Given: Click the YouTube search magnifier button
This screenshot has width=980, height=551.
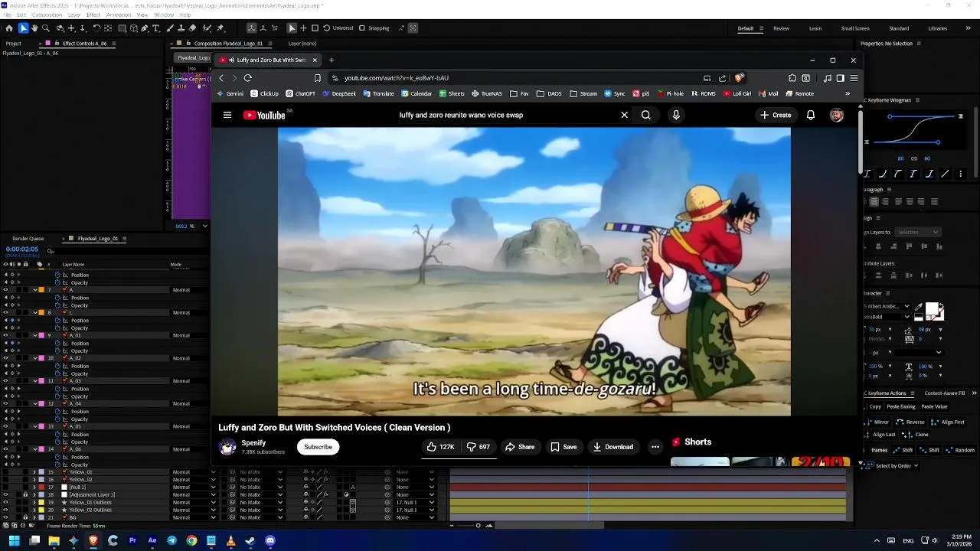Looking at the screenshot, I should click(645, 115).
